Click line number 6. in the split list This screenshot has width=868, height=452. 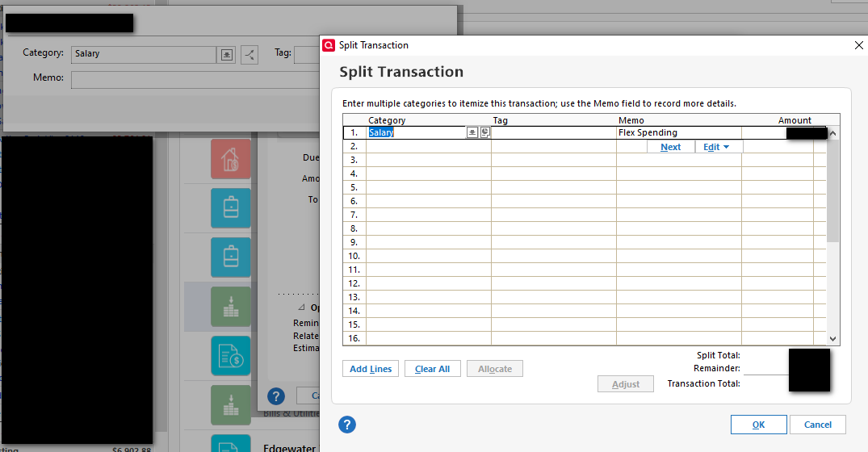click(x=354, y=201)
